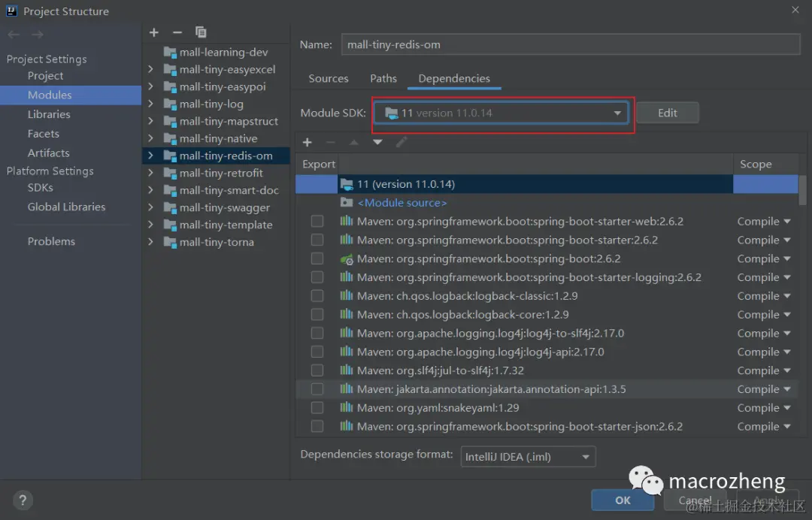The height and width of the screenshot is (520, 812).
Task: Expand mall-tiny-swagger module node
Action: [x=150, y=207]
